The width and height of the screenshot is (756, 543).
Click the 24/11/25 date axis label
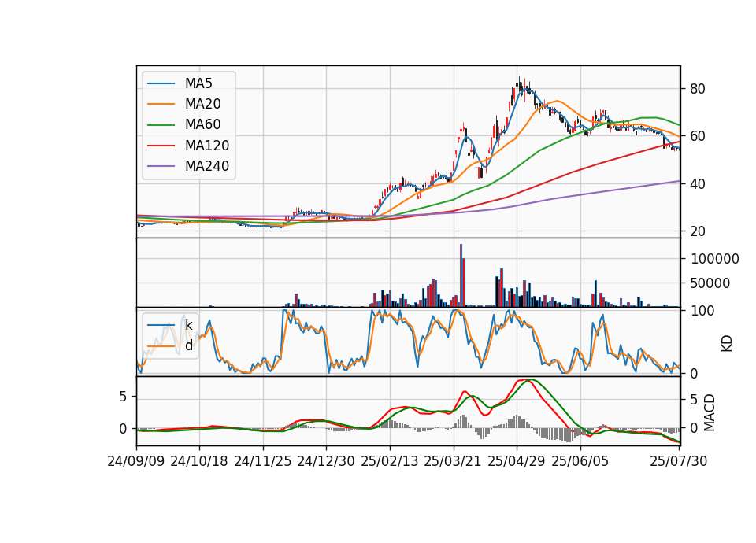263,462
